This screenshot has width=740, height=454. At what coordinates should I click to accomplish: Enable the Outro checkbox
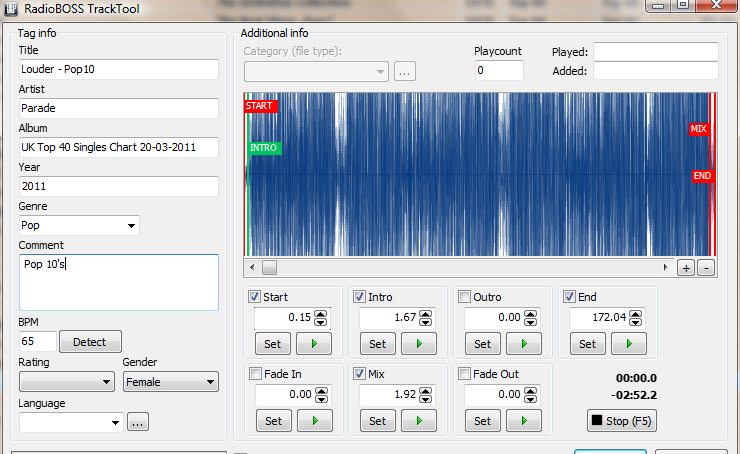pos(464,297)
